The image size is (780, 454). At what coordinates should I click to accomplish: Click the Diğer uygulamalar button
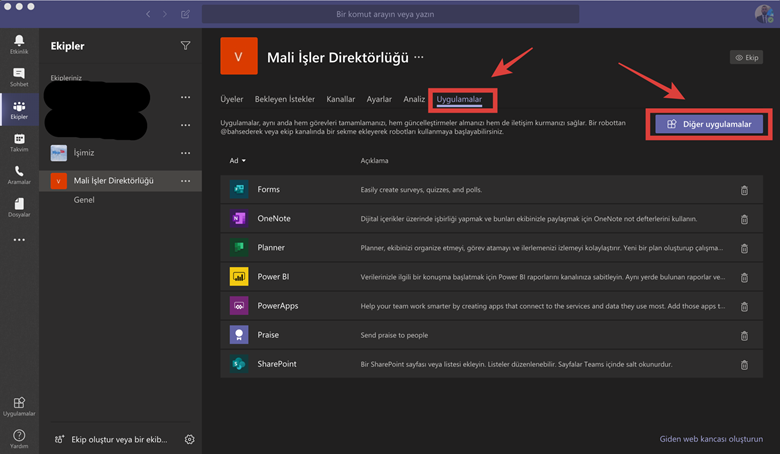pos(709,124)
